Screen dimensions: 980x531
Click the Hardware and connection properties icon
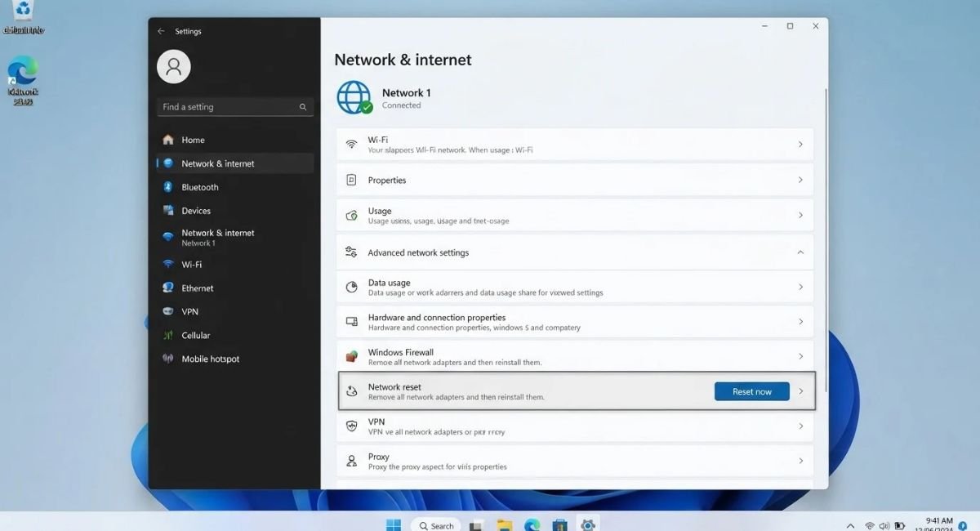click(352, 322)
